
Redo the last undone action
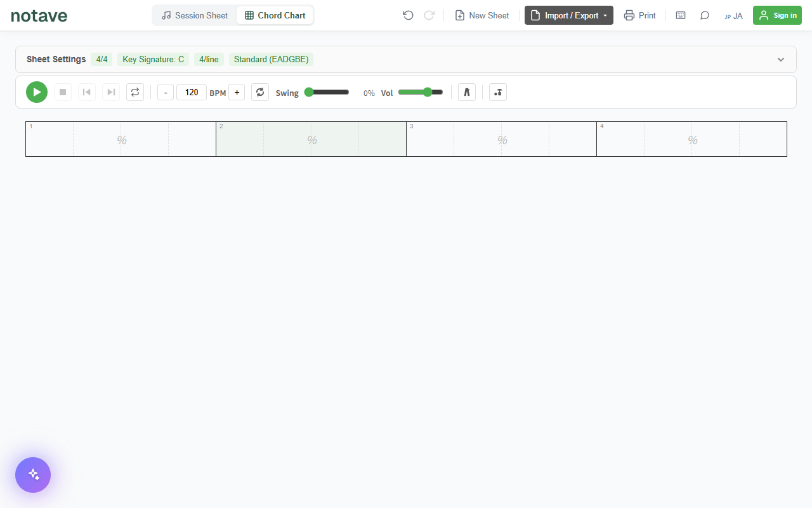pos(429,15)
